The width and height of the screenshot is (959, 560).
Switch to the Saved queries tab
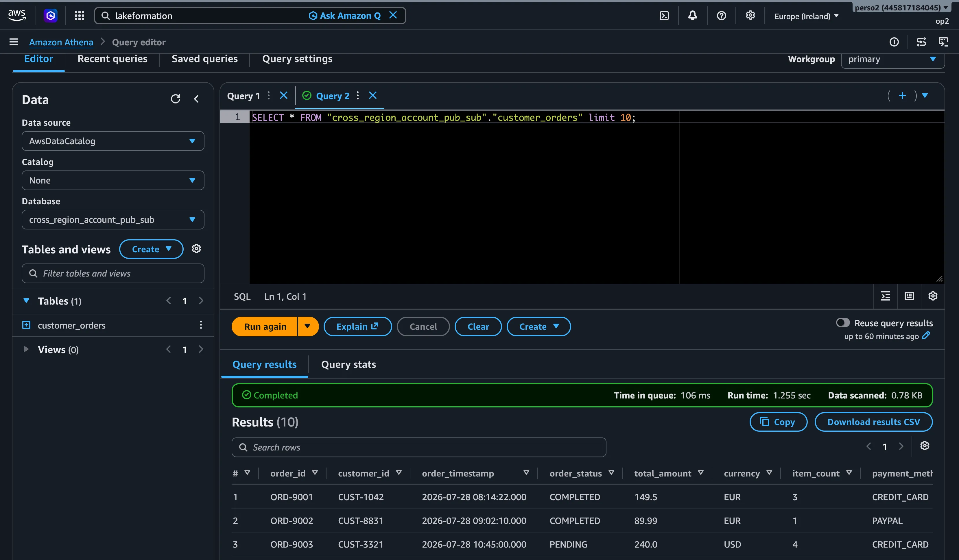tap(205, 59)
